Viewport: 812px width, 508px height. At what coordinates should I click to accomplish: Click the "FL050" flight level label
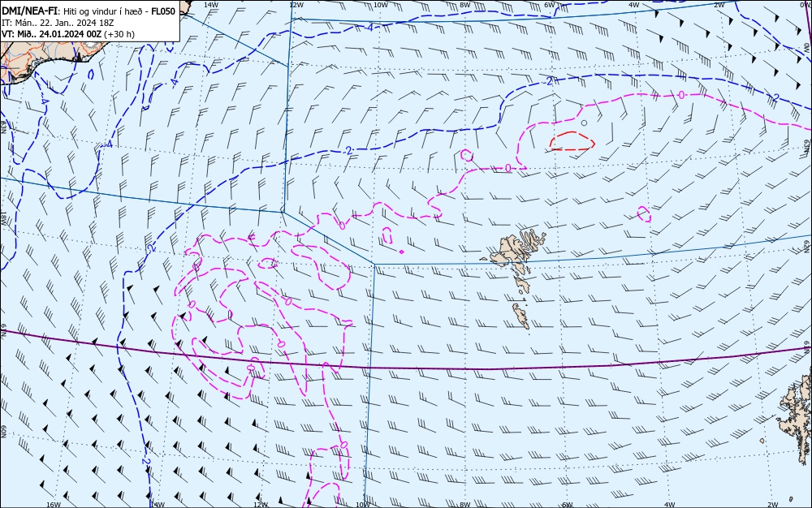(x=163, y=11)
